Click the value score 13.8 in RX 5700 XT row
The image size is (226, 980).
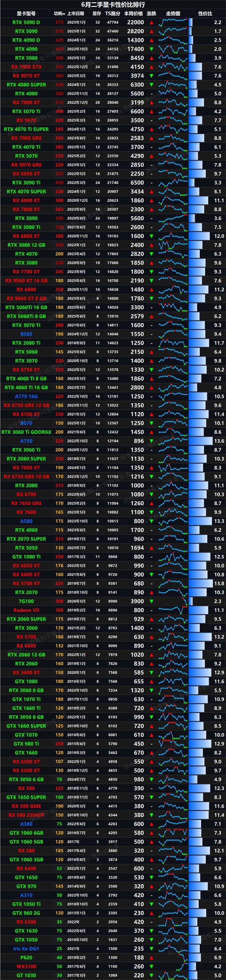[219, 583]
